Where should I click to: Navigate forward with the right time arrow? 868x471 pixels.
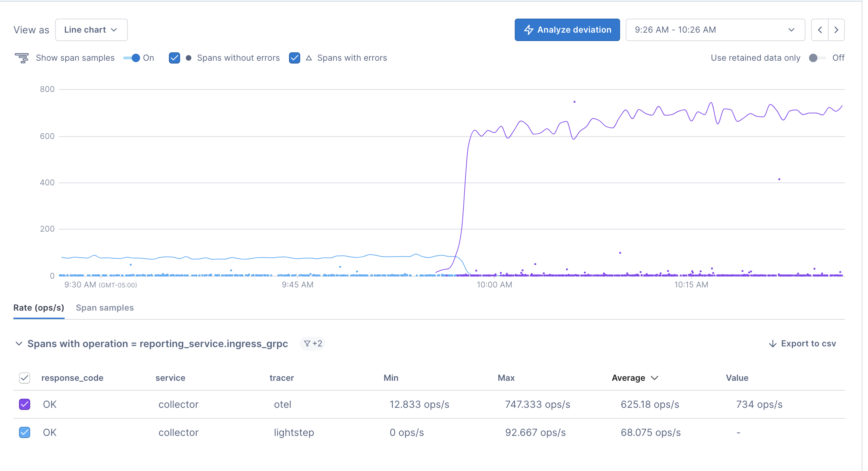tap(836, 30)
